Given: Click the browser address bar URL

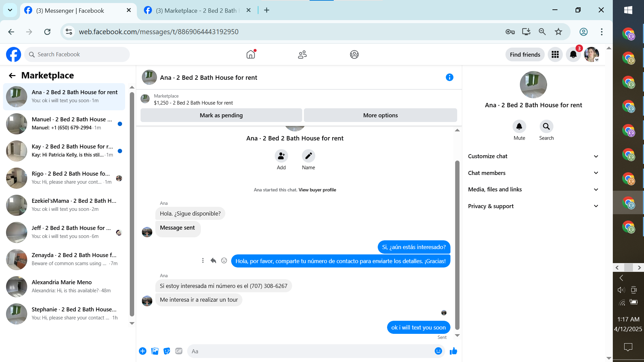Looking at the screenshot, I should tap(159, 32).
